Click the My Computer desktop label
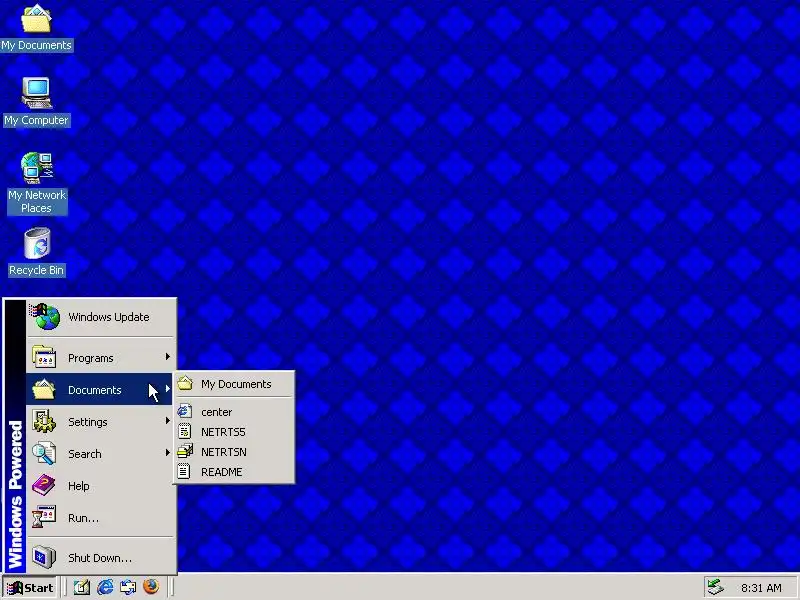This screenshot has height=600, width=800. pos(36,120)
